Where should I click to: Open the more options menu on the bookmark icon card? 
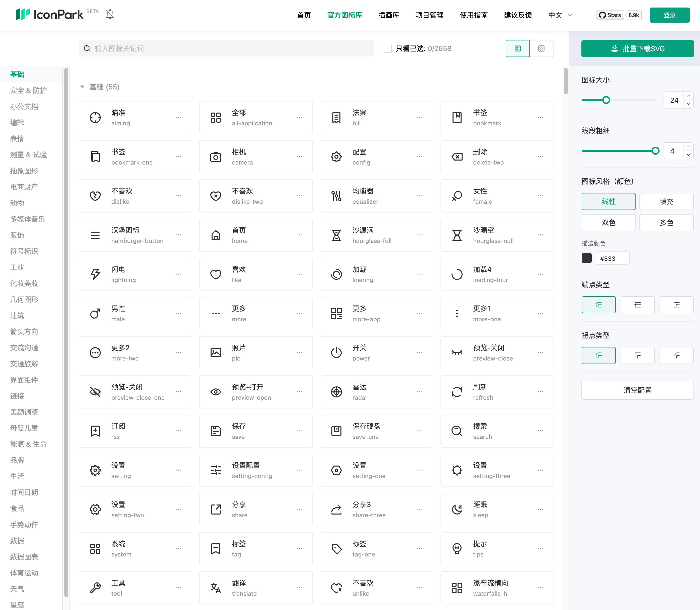540,117
